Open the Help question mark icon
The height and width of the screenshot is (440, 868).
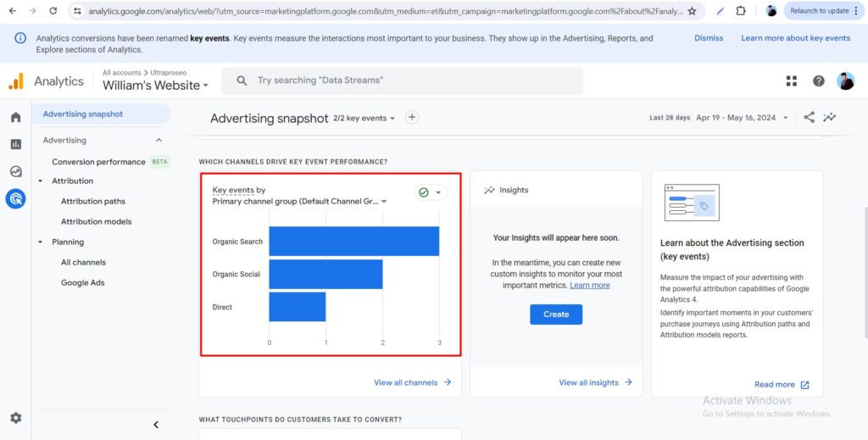click(x=818, y=81)
